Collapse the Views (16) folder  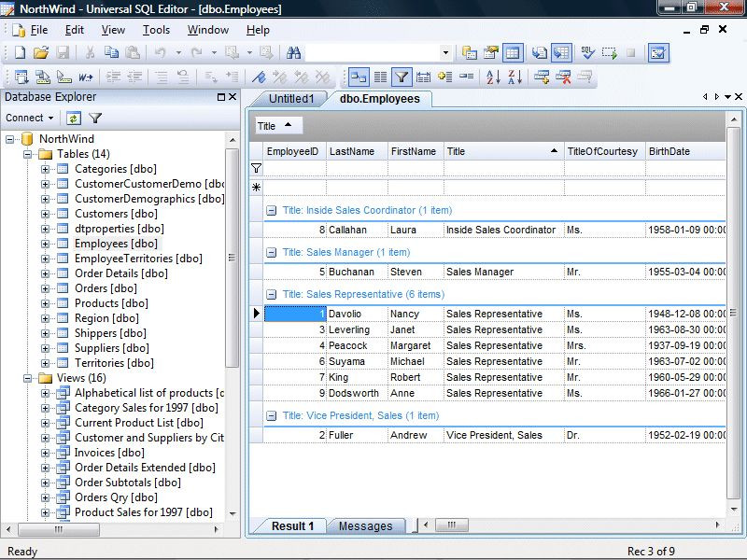(x=28, y=378)
